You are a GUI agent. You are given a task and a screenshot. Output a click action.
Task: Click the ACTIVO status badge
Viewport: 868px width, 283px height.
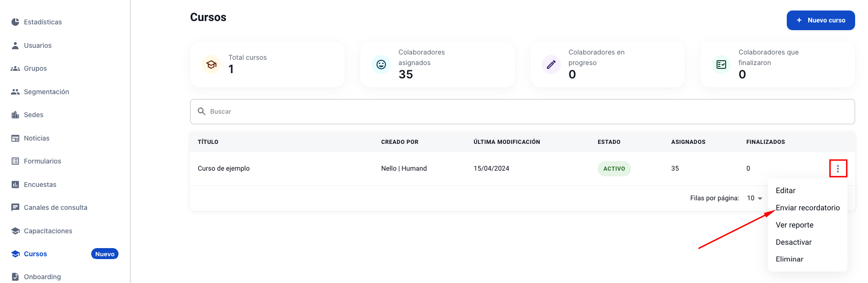pos(614,169)
